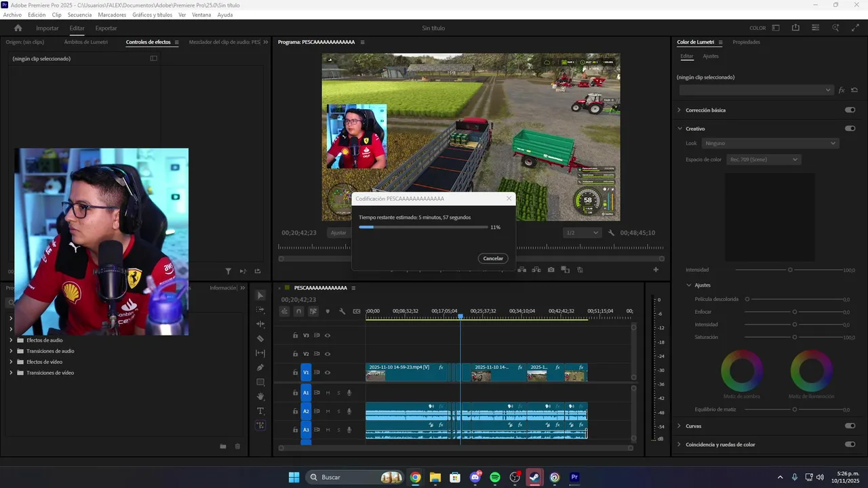Image resolution: width=868 pixels, height=488 pixels.
Task: Select the Razor tool
Action: click(260, 338)
